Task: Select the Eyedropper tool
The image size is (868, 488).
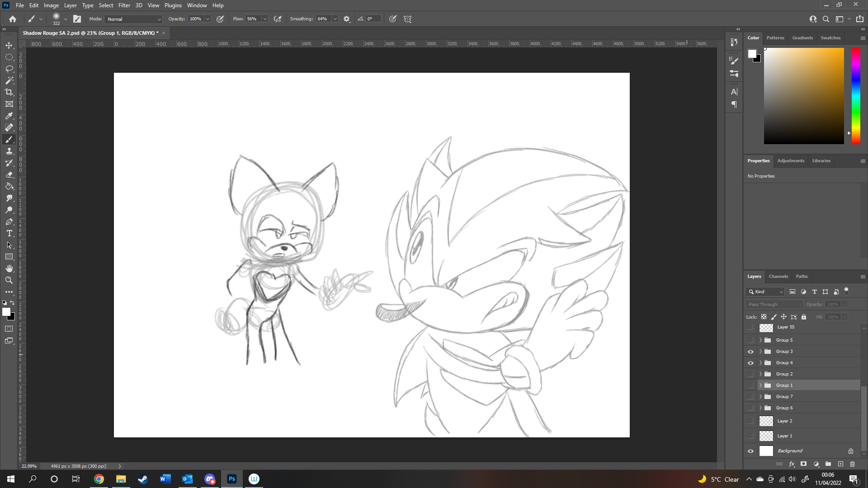Action: point(9,116)
